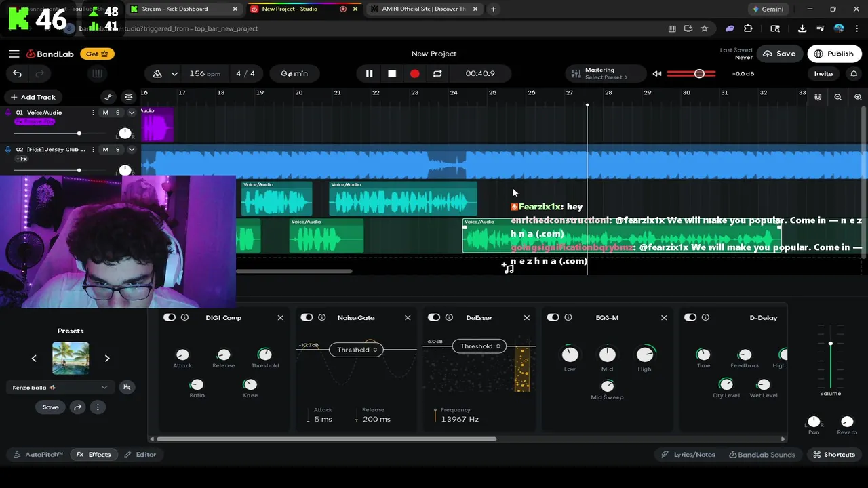Mute the Voice/Audio track
This screenshot has width=868, height=488.
(x=105, y=113)
